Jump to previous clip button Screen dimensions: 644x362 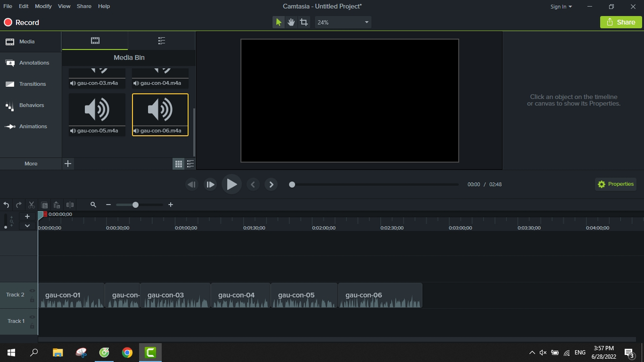(253, 184)
